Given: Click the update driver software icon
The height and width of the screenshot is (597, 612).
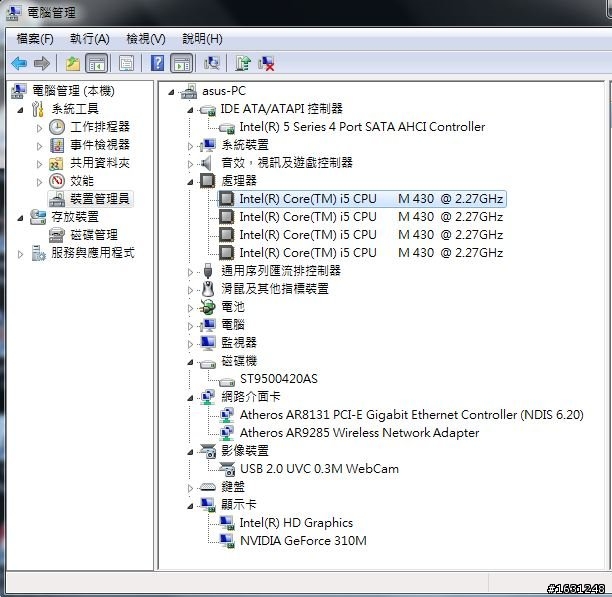Looking at the screenshot, I should pos(243,63).
